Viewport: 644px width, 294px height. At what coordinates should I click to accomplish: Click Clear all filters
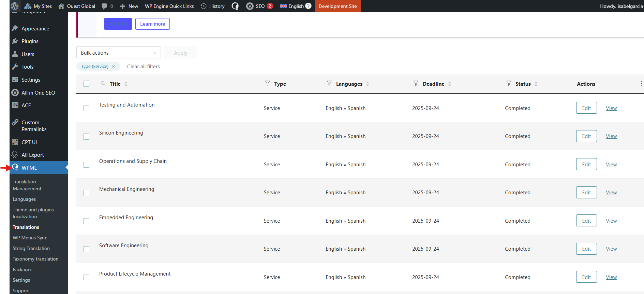[143, 67]
